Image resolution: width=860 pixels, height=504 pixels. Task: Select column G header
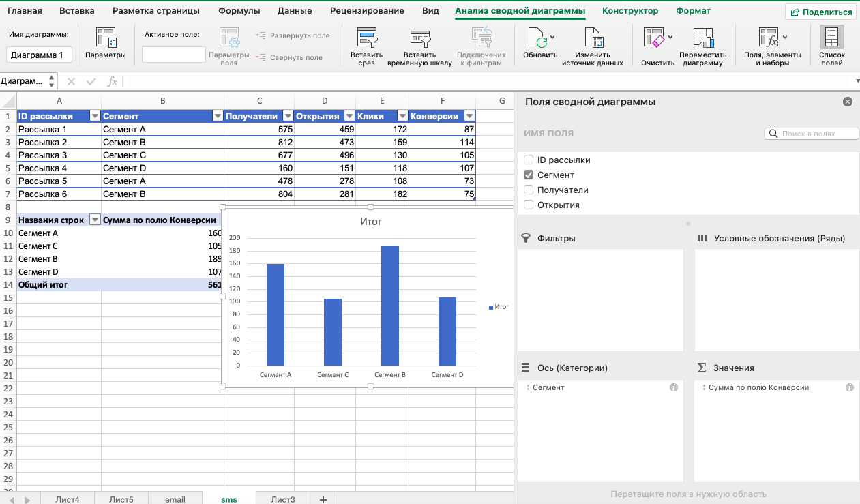click(x=501, y=100)
